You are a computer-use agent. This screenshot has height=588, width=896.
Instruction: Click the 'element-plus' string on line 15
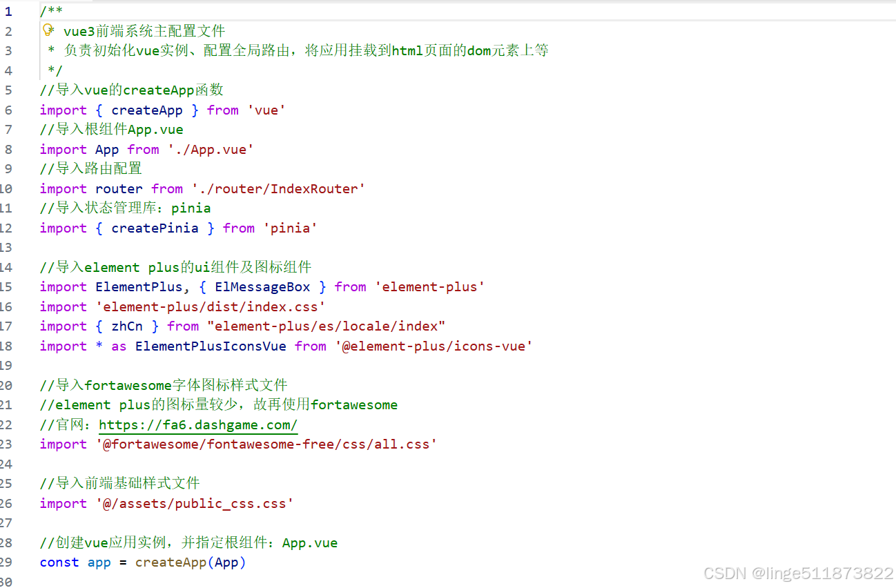[429, 286]
